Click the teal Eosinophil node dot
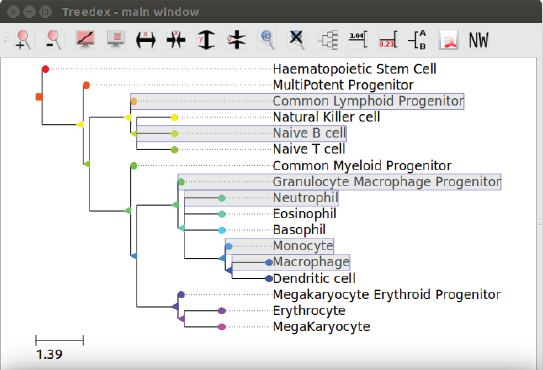543x370 pixels. click(x=222, y=214)
